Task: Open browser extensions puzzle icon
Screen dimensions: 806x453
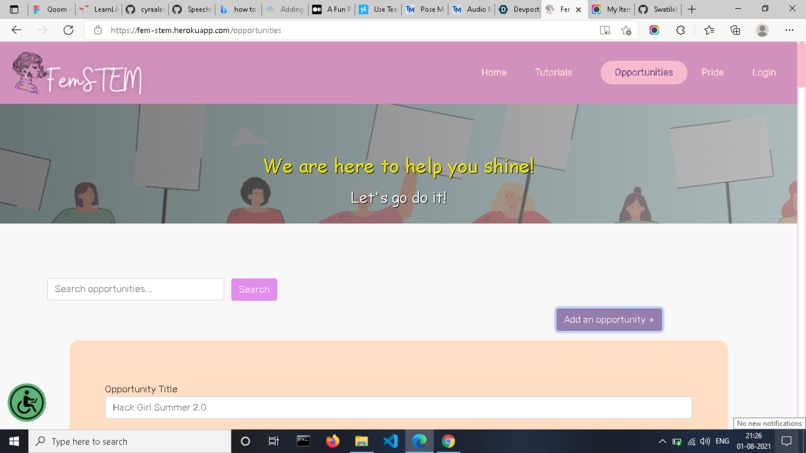Action: click(x=681, y=30)
